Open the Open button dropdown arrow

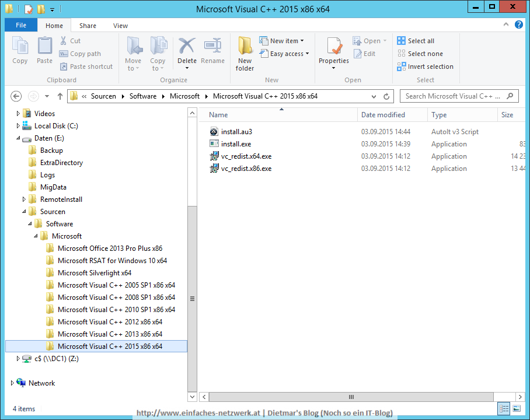pyautogui.click(x=385, y=41)
